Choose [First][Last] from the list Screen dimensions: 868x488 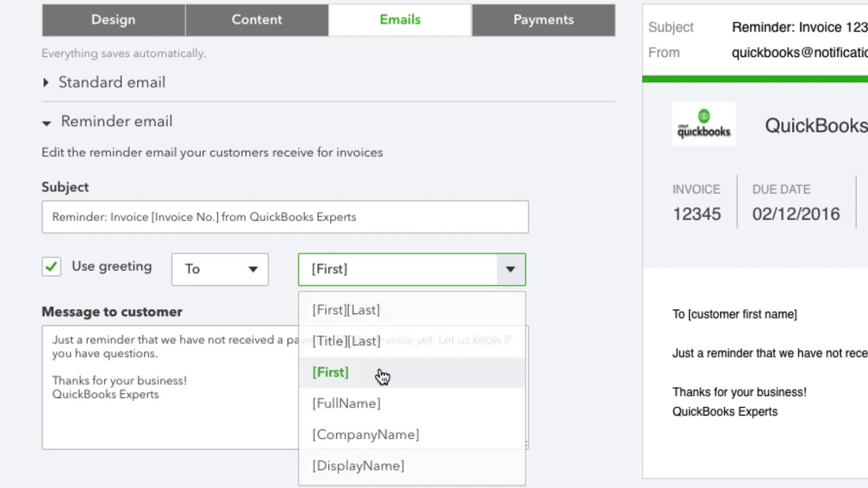[346, 310]
